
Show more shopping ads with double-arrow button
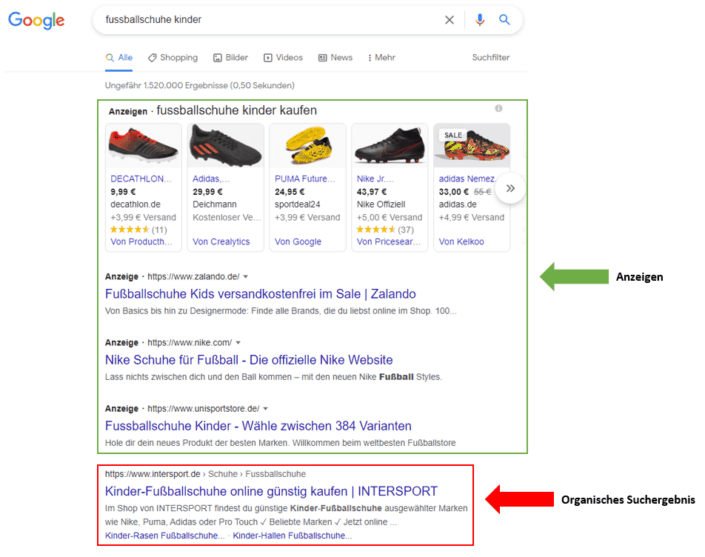(510, 188)
